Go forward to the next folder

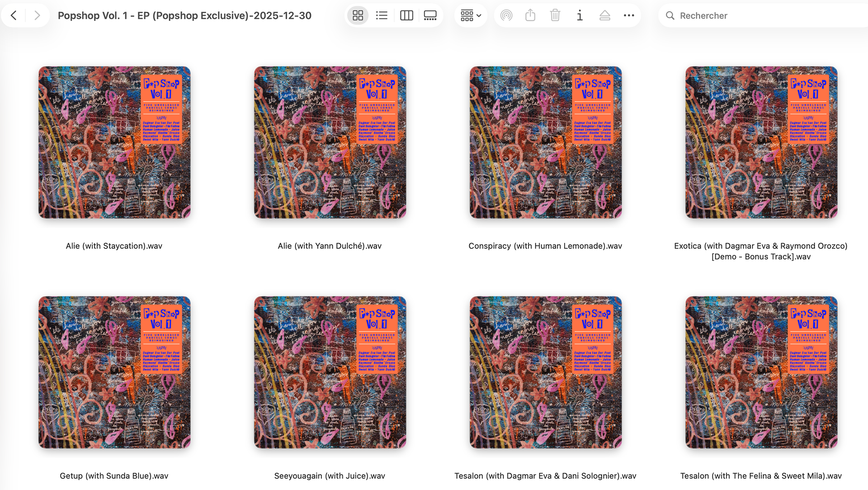[x=37, y=15]
